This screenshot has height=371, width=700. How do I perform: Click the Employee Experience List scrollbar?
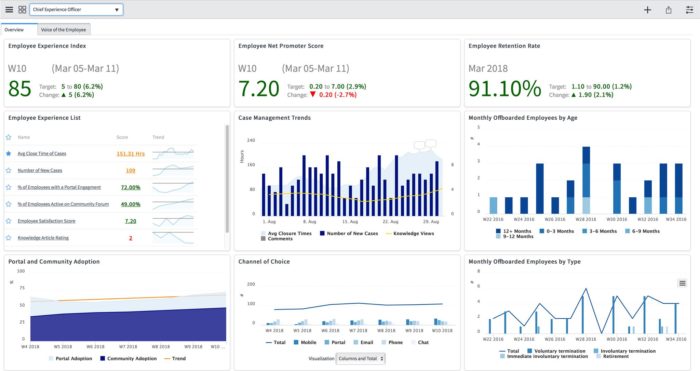(227, 179)
